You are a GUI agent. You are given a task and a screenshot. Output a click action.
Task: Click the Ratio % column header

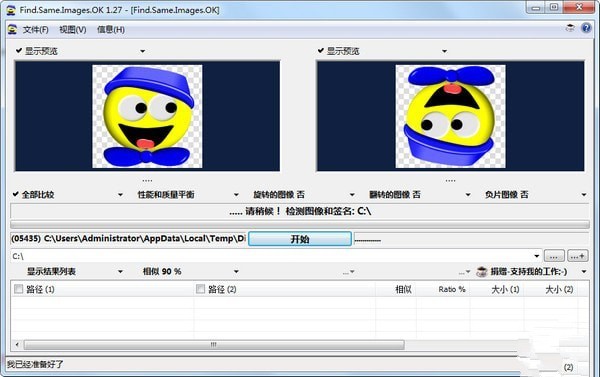452,289
